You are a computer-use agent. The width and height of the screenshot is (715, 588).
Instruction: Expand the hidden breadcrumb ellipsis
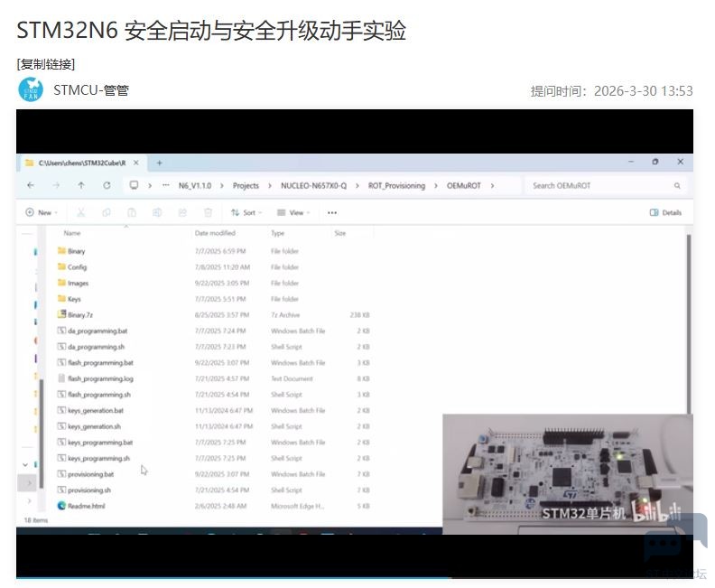click(x=166, y=185)
